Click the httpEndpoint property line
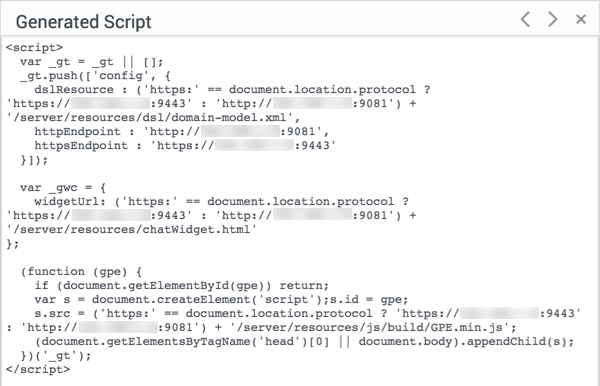The height and width of the screenshot is (386, 600). [181, 132]
